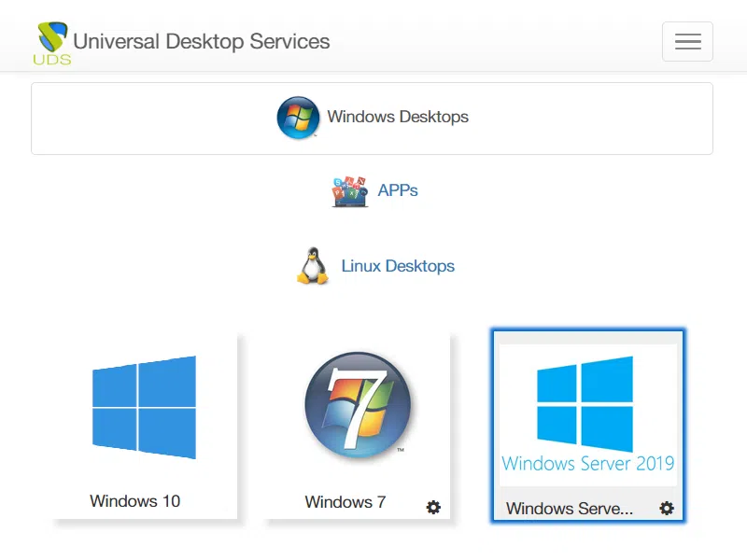Click the Linux penguin icon
Viewport: 747px width, 560px height.
313,266
